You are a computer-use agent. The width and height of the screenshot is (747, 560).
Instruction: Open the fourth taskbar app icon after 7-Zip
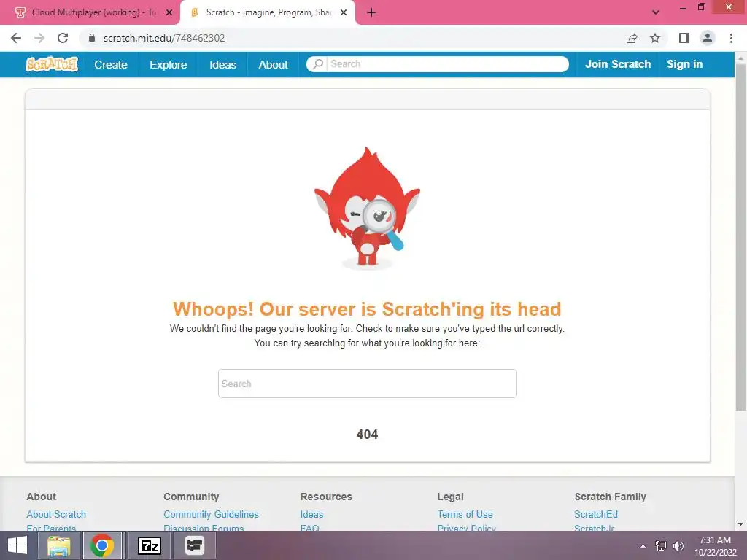pyautogui.click(x=194, y=545)
